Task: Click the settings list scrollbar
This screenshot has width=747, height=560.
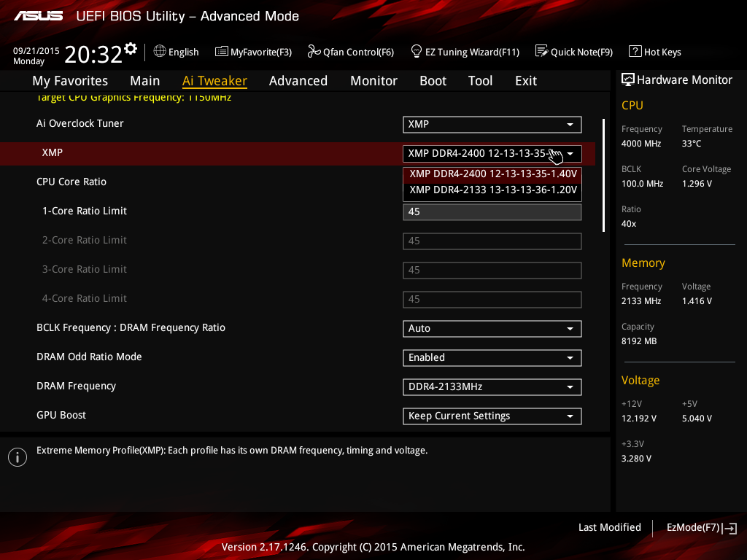Action: 603,175
